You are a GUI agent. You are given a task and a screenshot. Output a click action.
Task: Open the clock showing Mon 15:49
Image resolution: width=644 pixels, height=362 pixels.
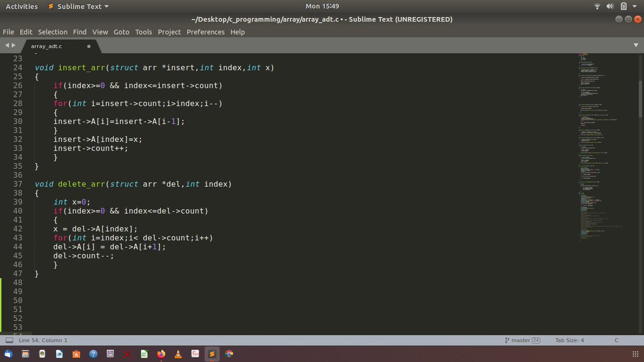322,6
